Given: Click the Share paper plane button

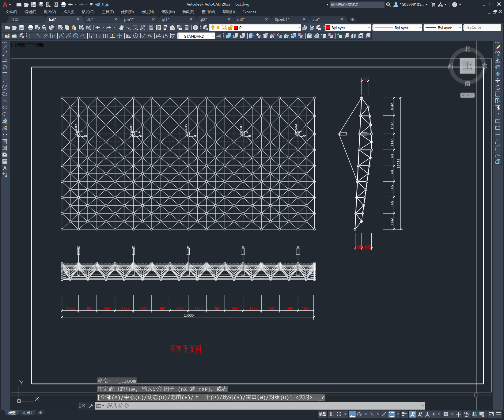Looking at the screenshot, I should click(x=102, y=5).
